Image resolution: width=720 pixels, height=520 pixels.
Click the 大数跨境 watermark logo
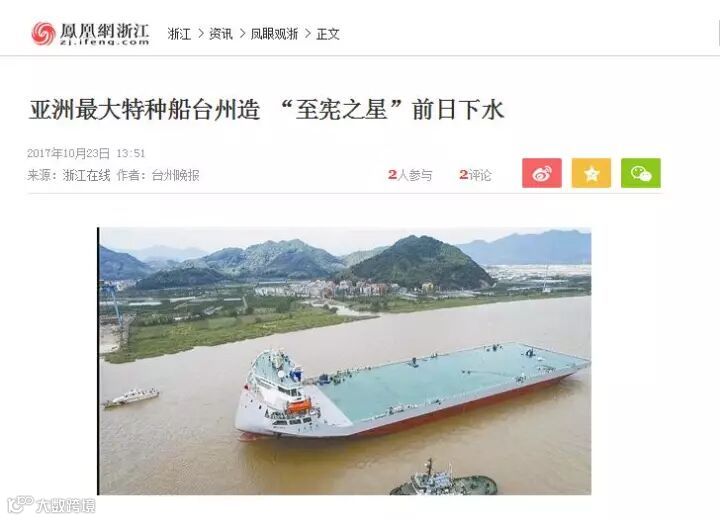point(52,504)
